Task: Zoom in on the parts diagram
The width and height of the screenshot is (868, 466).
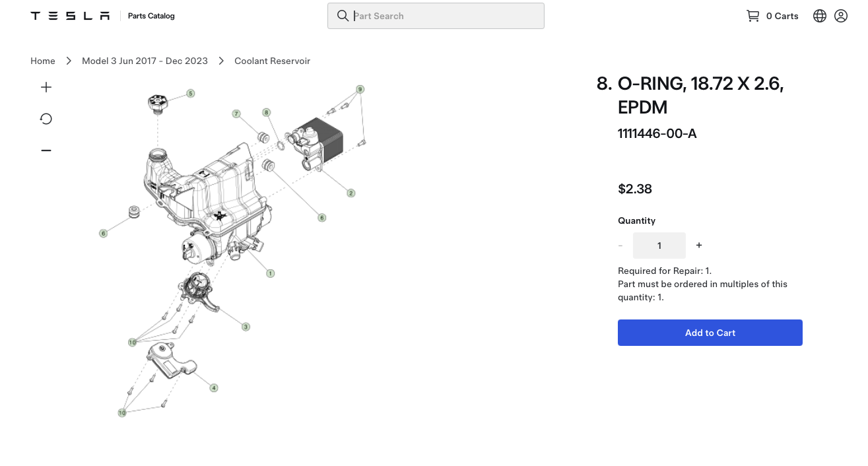Action: [x=46, y=87]
